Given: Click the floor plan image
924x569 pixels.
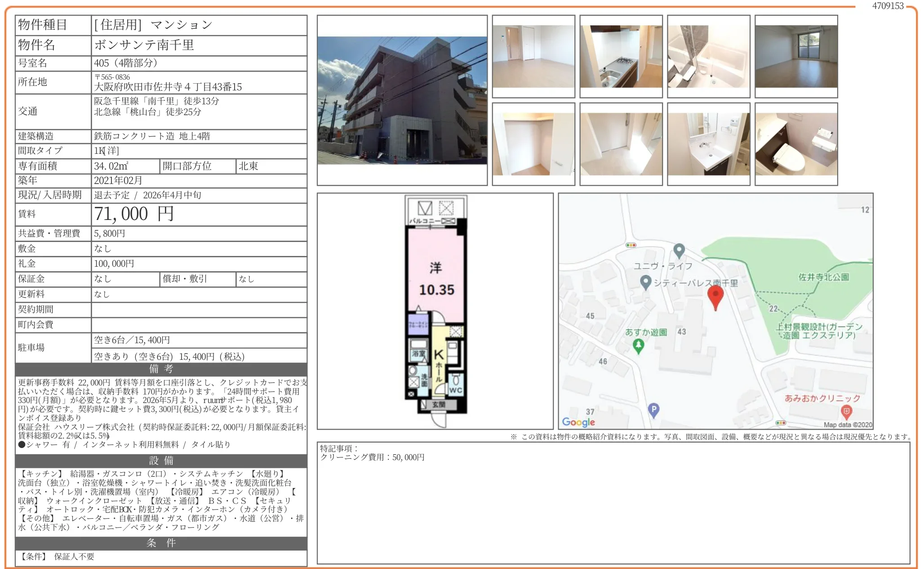Looking at the screenshot, I should point(435,311).
